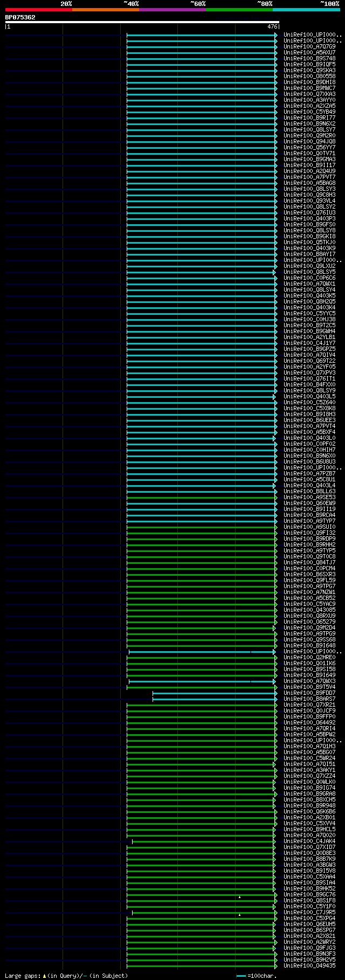This screenshot has height=980, width=345.
Task: Select hit label UniRef100_Q56YY7
Action: point(309,148)
